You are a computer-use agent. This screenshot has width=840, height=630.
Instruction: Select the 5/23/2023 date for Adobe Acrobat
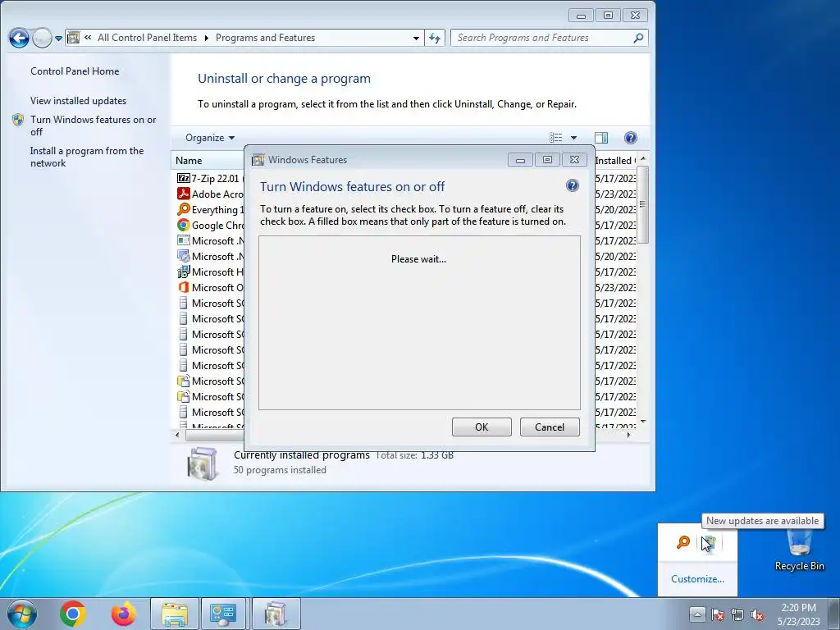(x=615, y=194)
